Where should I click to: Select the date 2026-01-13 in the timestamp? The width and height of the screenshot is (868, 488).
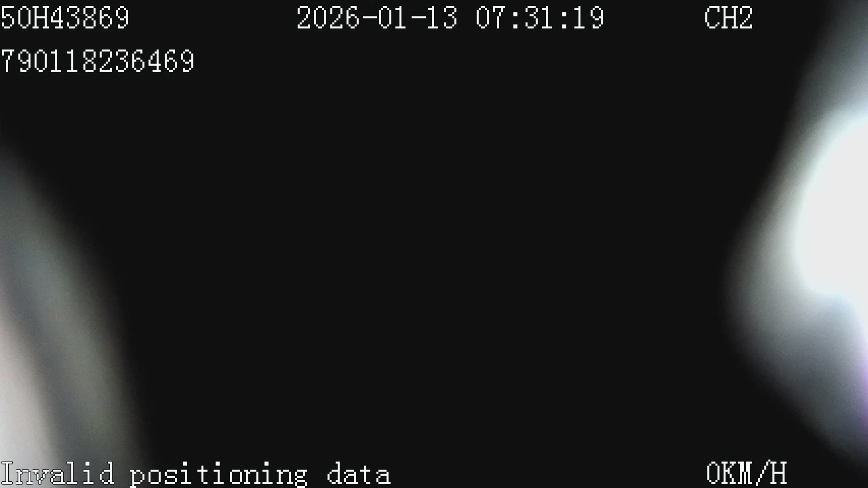coord(377,18)
